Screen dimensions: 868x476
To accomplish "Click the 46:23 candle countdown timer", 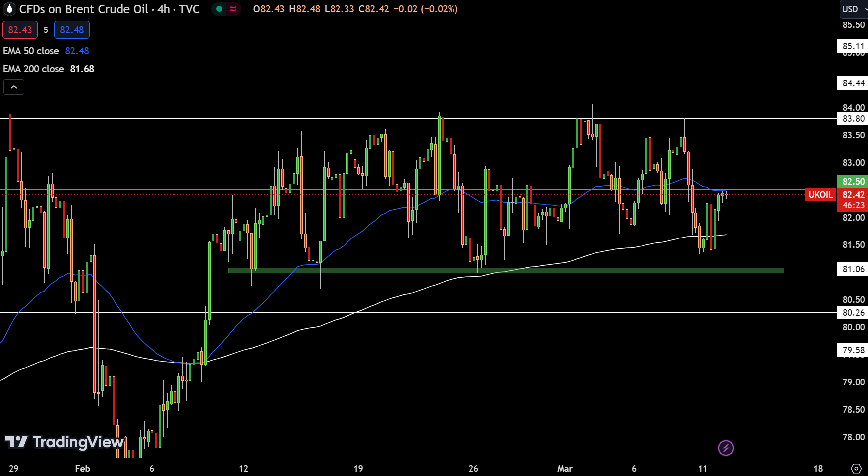I will [853, 205].
